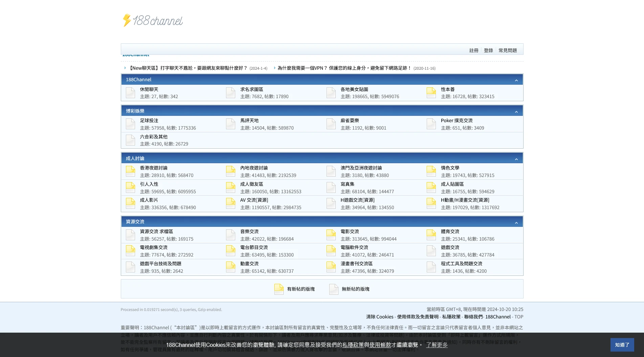Click the folder icon beside Poker 撲克交流

click(431, 124)
